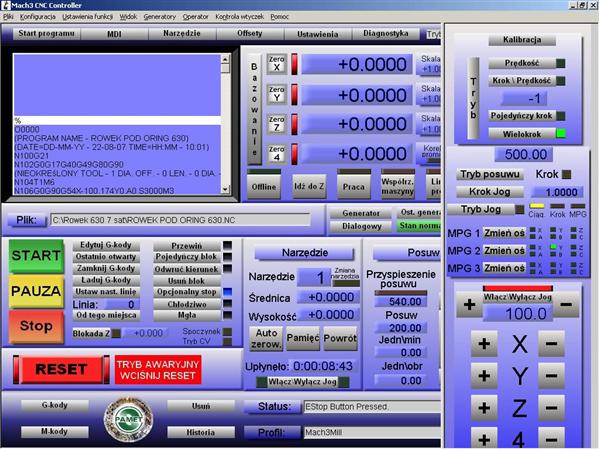Click the Kalibracja button

pos(522,40)
